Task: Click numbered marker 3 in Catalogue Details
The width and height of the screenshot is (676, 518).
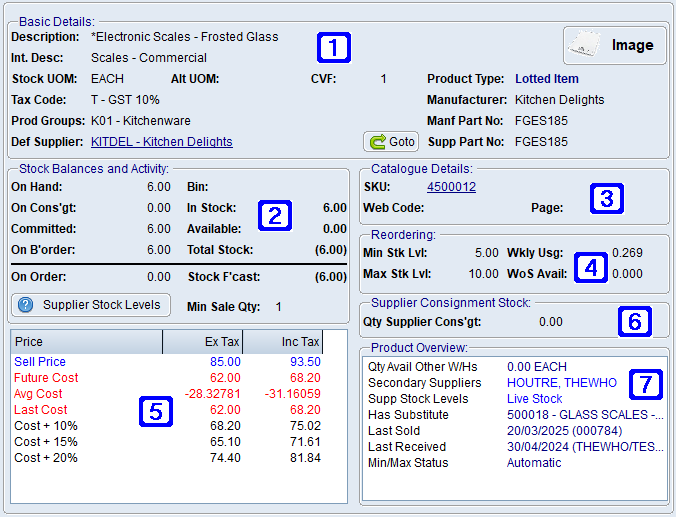Action: click(606, 198)
